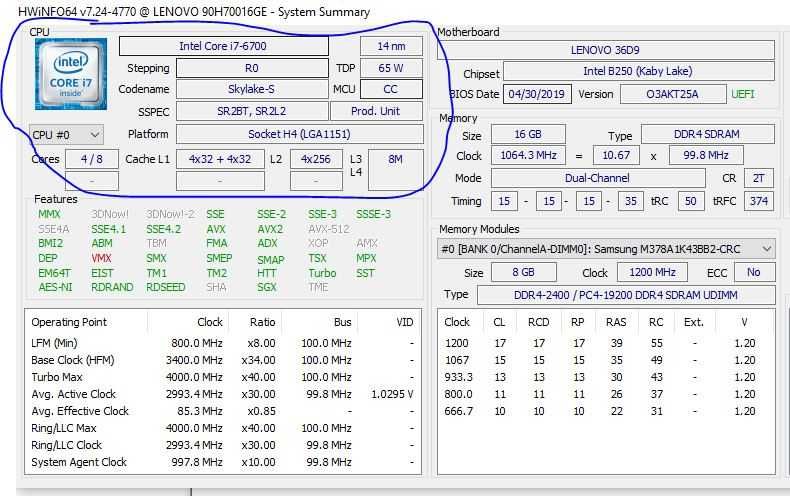Click the 85.3 MHz effective clock value
Viewport: 790px width, 496px height.
tap(200, 411)
